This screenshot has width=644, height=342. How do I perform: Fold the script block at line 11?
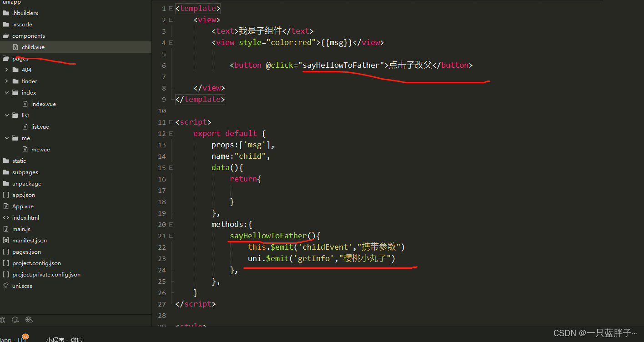pyautogui.click(x=171, y=122)
